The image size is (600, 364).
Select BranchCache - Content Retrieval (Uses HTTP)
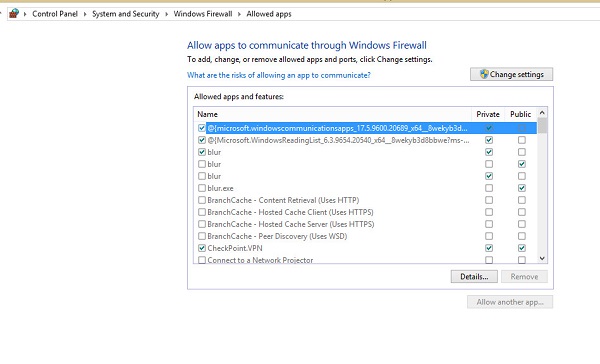[x=283, y=200]
